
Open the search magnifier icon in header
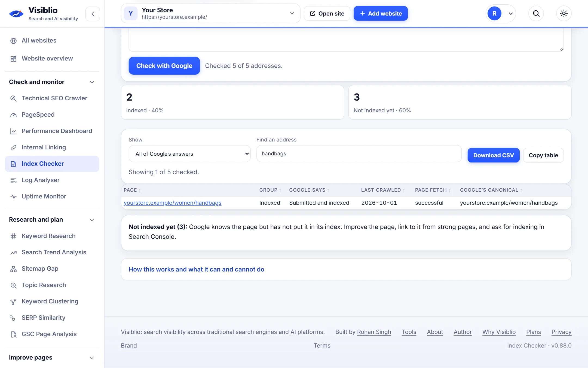point(536,13)
